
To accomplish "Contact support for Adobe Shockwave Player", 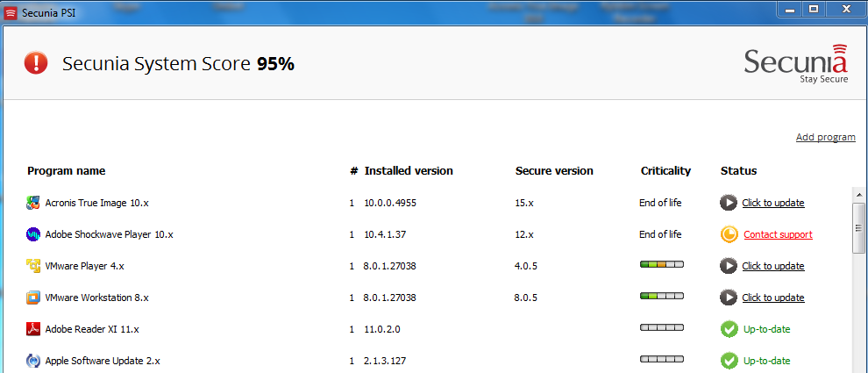I will (x=778, y=234).
